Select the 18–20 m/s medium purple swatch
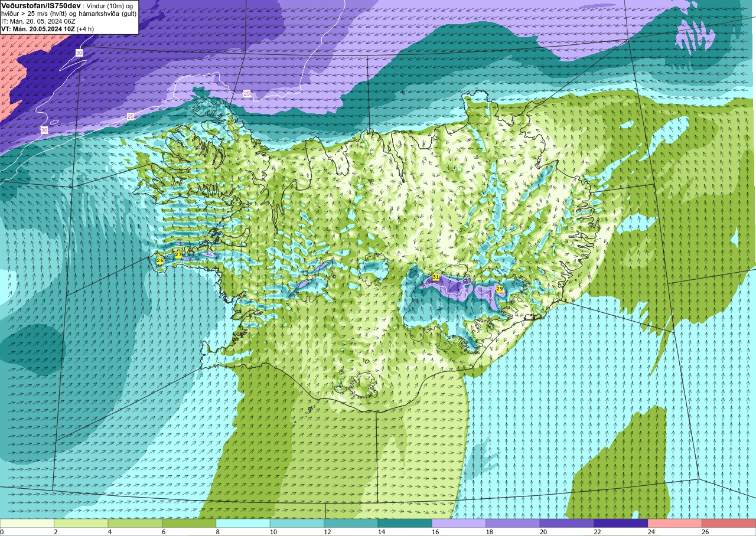The height and width of the screenshot is (536, 756). point(513,523)
